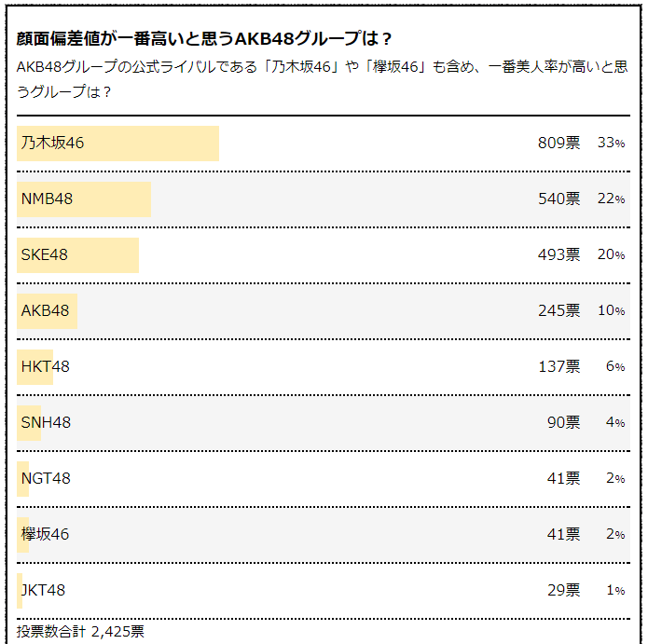Select the NMB48 poll option label
The width and height of the screenshot is (648, 644).
tap(47, 199)
